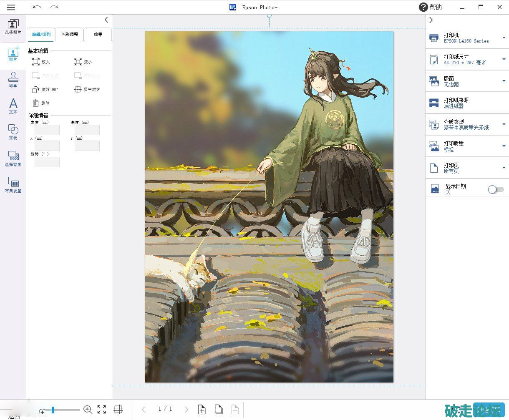Viewport: 509px width, 420px height.
Task: Toggle the grid display icon
Action: [118, 409]
